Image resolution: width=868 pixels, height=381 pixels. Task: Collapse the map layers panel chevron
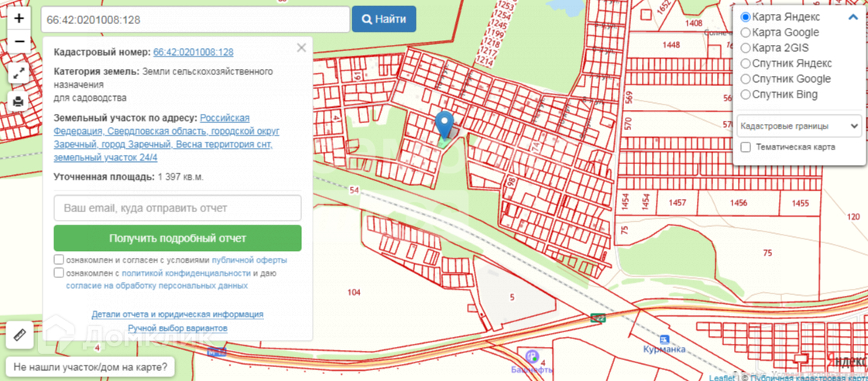click(x=853, y=17)
